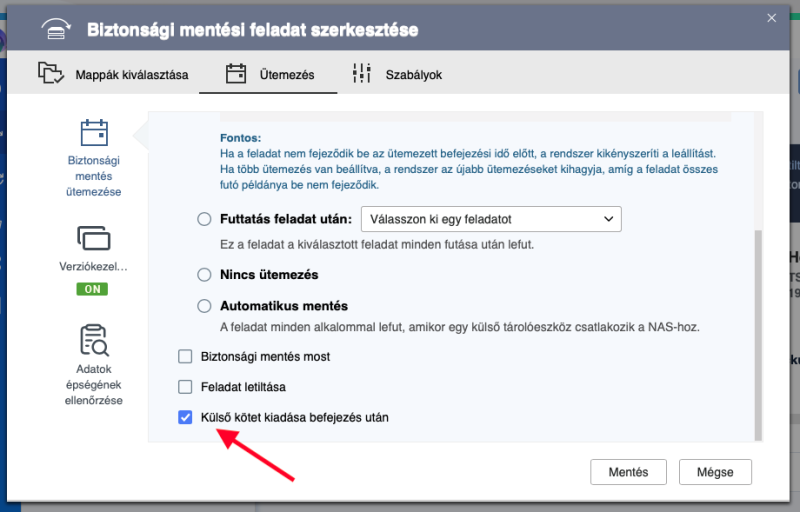
Task: Check the Feladat letiltása checkbox
Action: tap(185, 387)
